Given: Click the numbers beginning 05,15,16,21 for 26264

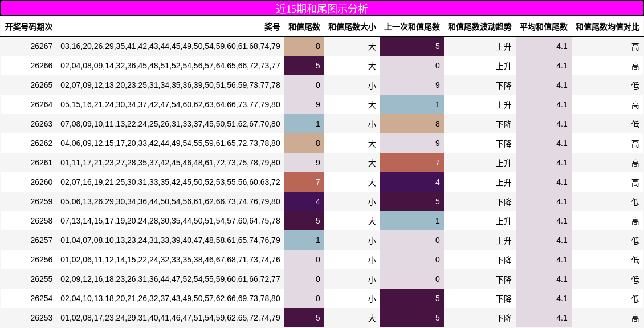Looking at the screenshot, I should (x=170, y=104).
